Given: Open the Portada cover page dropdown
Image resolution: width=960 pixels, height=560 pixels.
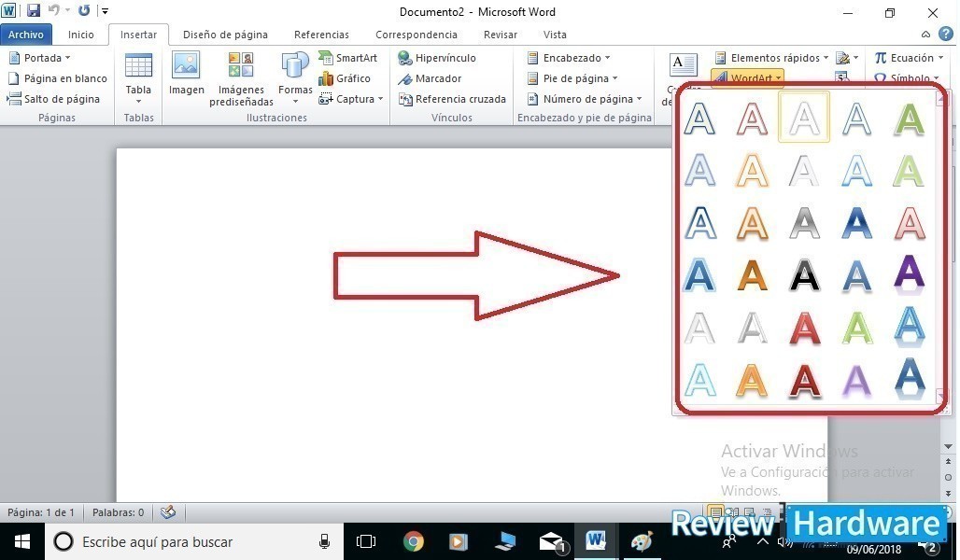Looking at the screenshot, I should click(40, 58).
